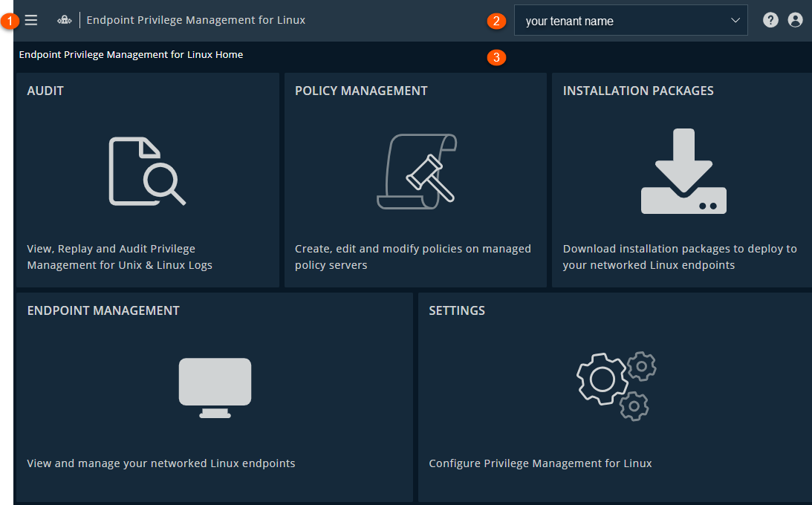Click 'Configure Privilege Management for Linux' text
This screenshot has width=812, height=505.
tap(540, 463)
